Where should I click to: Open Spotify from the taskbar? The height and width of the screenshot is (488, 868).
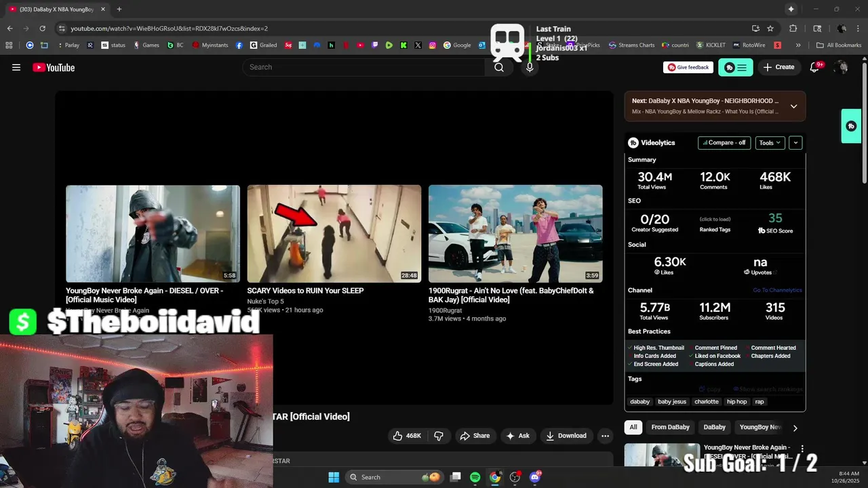[x=475, y=477]
